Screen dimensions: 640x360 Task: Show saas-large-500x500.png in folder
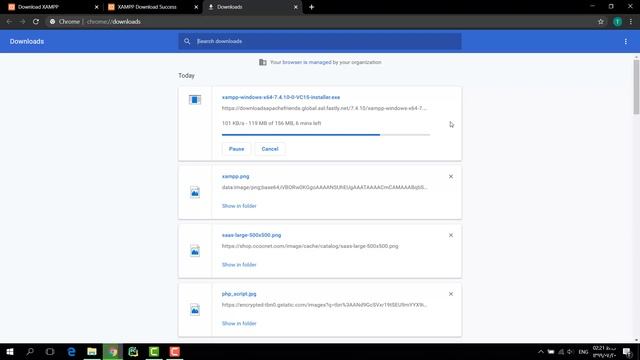click(239, 264)
